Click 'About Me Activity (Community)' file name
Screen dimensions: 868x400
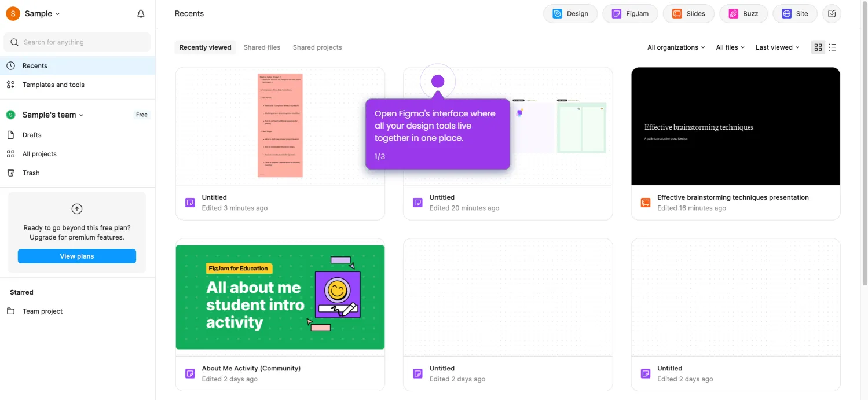point(251,368)
